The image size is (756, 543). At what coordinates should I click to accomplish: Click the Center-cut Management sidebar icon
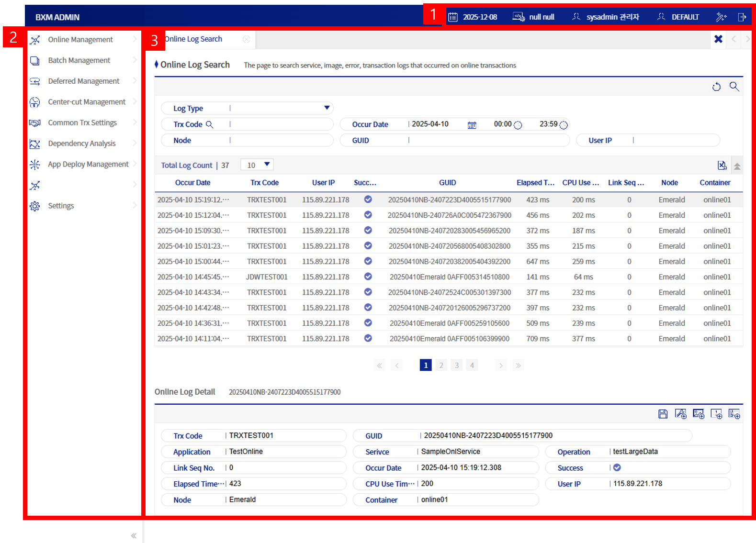[35, 102]
